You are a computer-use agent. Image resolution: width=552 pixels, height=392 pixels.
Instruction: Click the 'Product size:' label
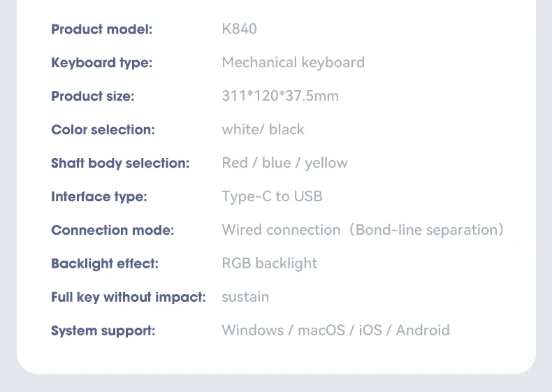point(92,96)
